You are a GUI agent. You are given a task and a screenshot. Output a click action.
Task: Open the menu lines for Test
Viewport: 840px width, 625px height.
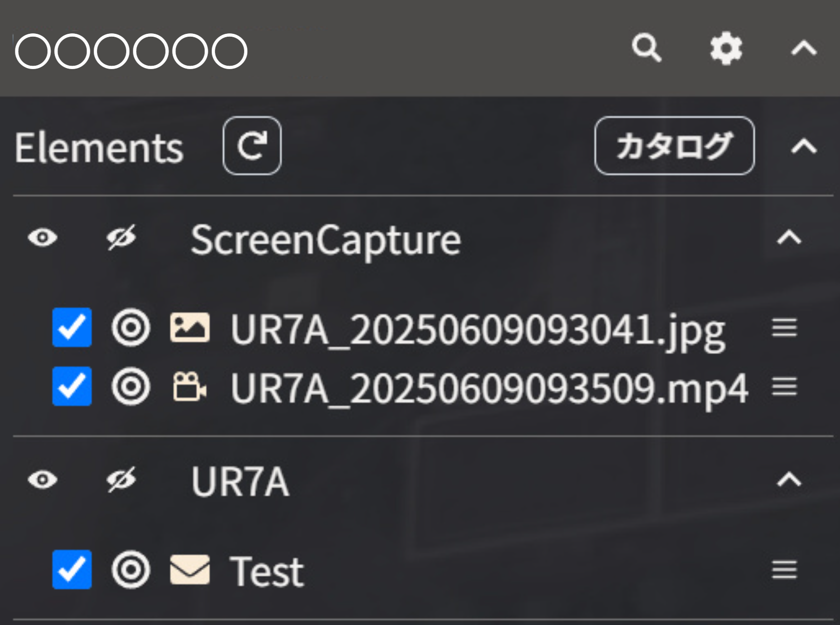pos(784,570)
